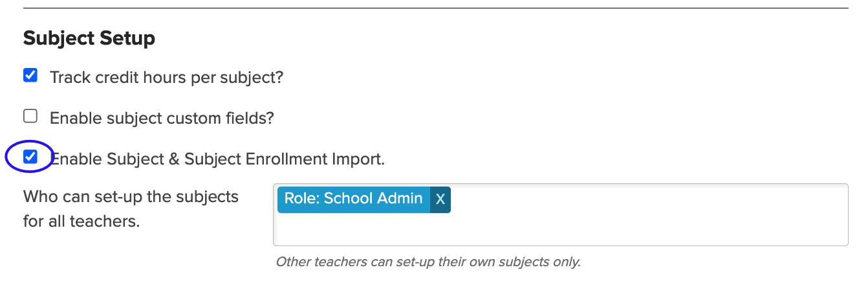Enable subject custom fields checkbox
Screen dimensions: 868x285
(30, 117)
